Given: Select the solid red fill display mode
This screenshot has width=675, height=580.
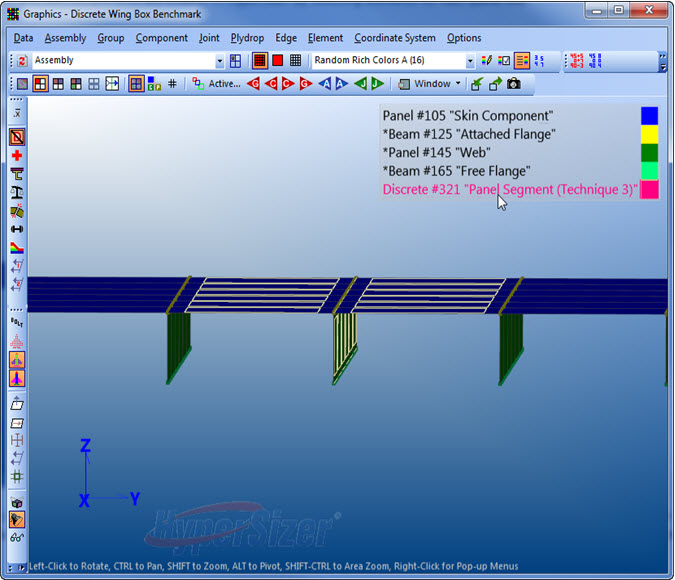Looking at the screenshot, I should tap(278, 60).
